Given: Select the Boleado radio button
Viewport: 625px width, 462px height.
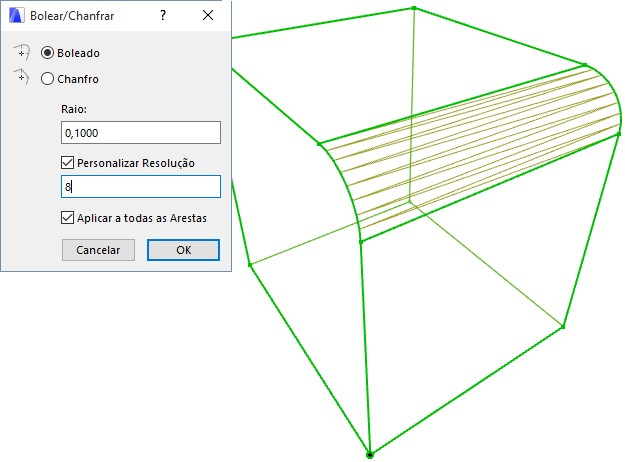Looking at the screenshot, I should coord(47,53).
